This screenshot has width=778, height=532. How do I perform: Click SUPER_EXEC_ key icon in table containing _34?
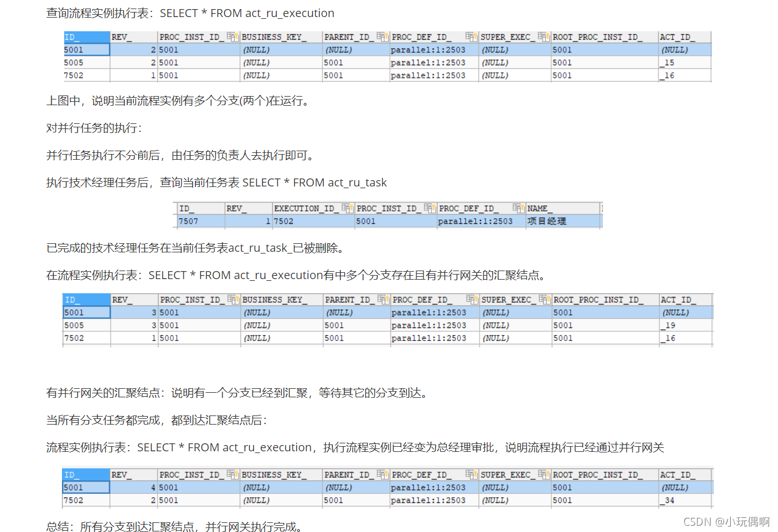[543, 474]
